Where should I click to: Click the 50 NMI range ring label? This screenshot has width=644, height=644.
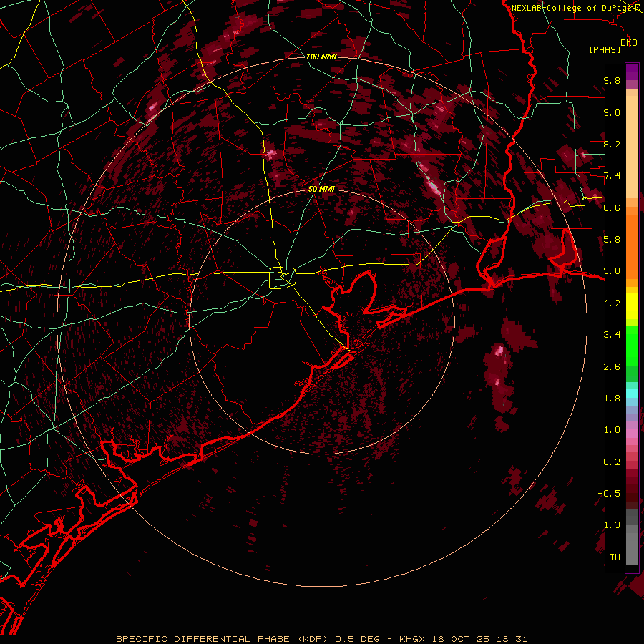click(321, 190)
